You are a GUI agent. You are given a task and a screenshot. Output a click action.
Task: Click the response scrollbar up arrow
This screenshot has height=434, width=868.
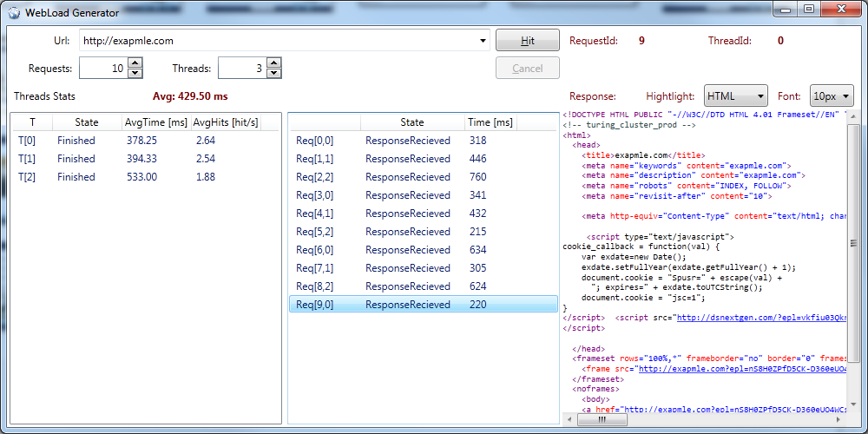point(853,118)
